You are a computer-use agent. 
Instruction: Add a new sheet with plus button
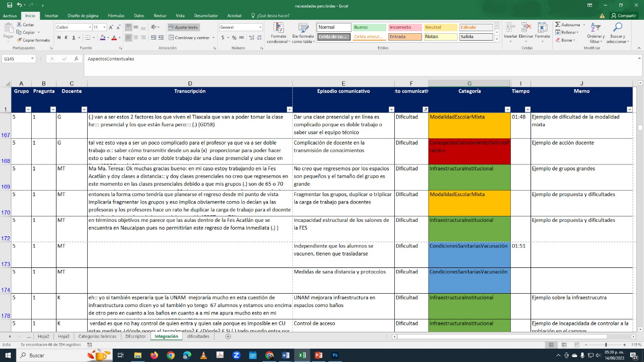click(x=228, y=336)
